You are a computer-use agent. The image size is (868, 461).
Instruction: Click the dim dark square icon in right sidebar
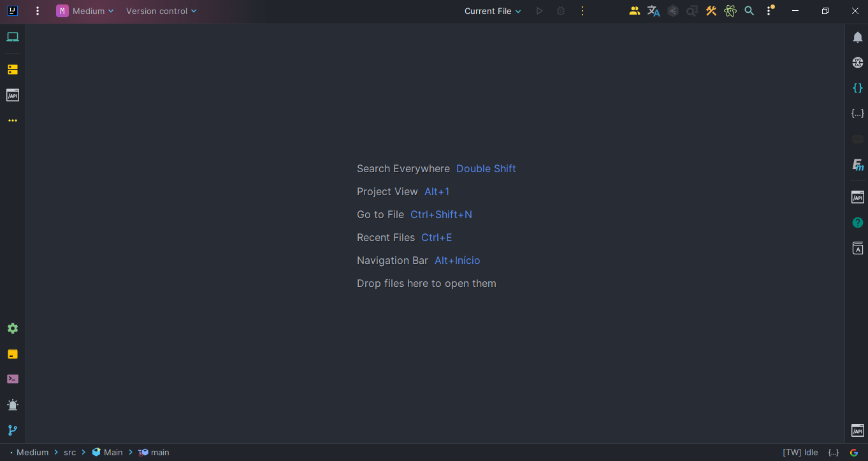[858, 139]
